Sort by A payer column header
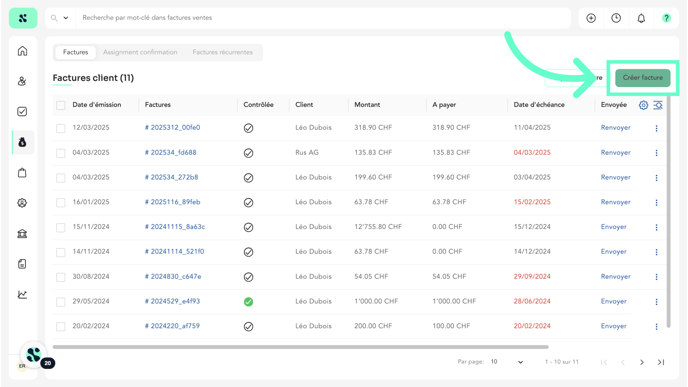688x387 pixels. click(x=444, y=105)
